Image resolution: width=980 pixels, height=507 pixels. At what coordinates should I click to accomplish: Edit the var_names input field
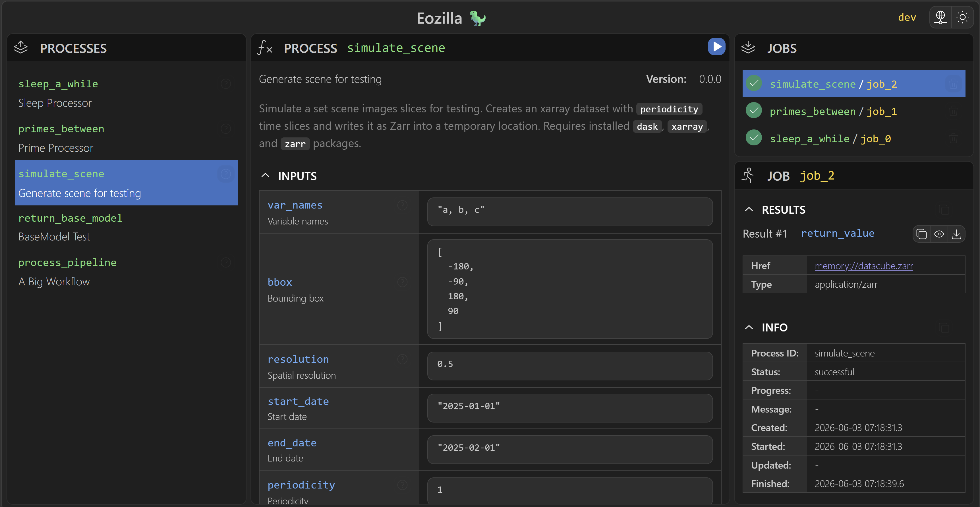[x=569, y=212]
